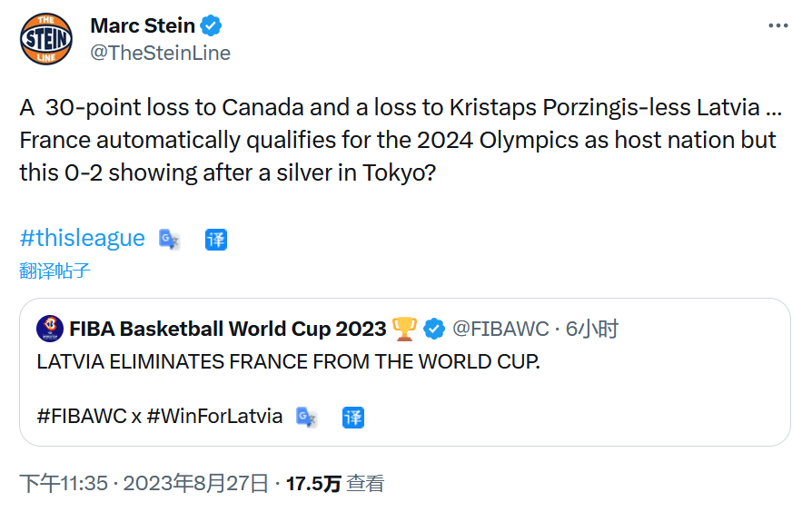Click the 翻译帖子 translate post link
The width and height of the screenshot is (812, 512).
[x=54, y=271]
